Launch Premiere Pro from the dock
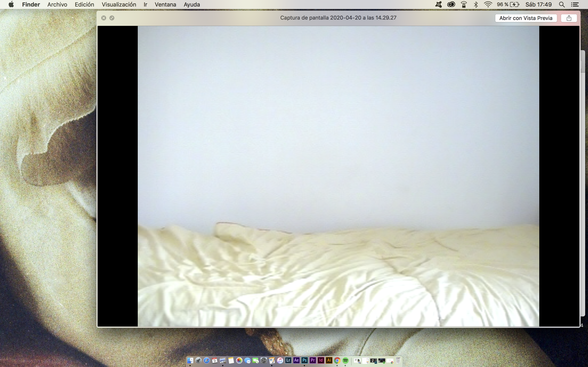This screenshot has height=367, width=588. (313, 360)
